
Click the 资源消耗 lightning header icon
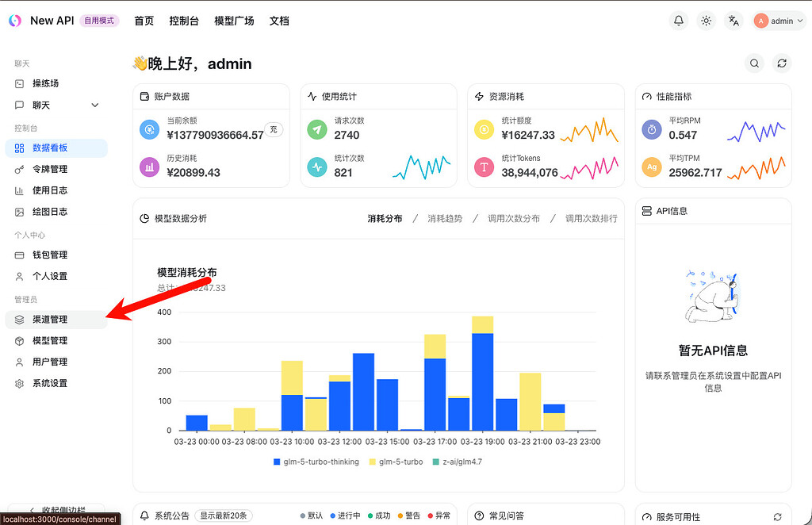[x=479, y=96]
